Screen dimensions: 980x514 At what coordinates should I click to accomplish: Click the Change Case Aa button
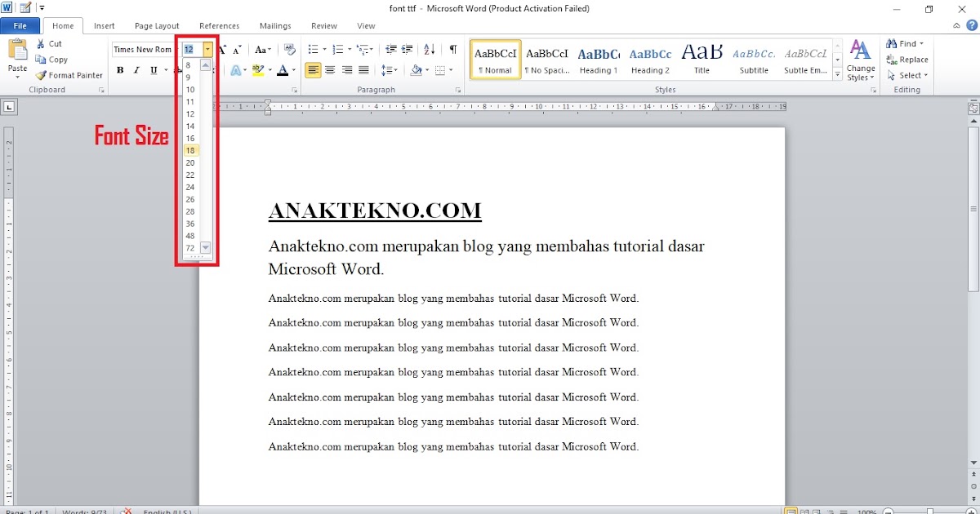click(261, 50)
